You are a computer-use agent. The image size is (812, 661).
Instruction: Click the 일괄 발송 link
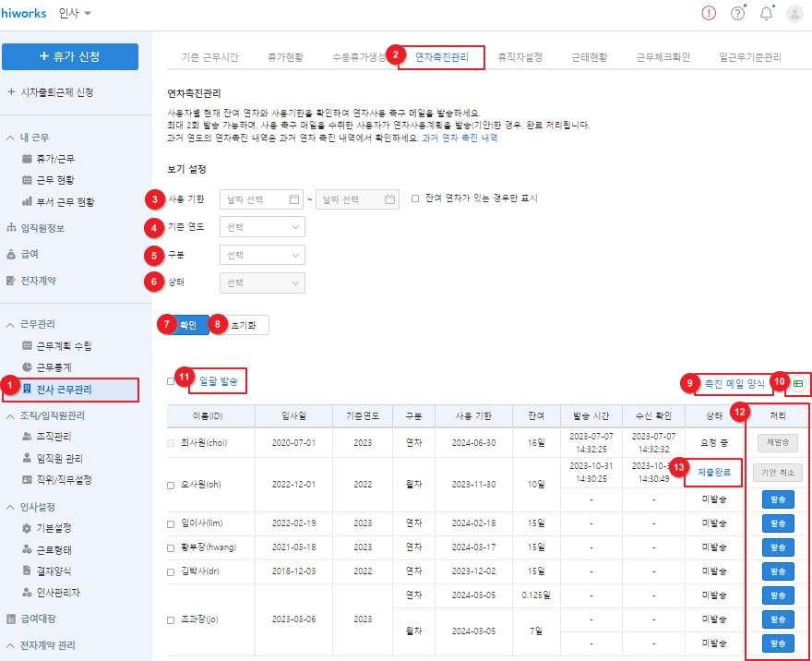coord(219,381)
